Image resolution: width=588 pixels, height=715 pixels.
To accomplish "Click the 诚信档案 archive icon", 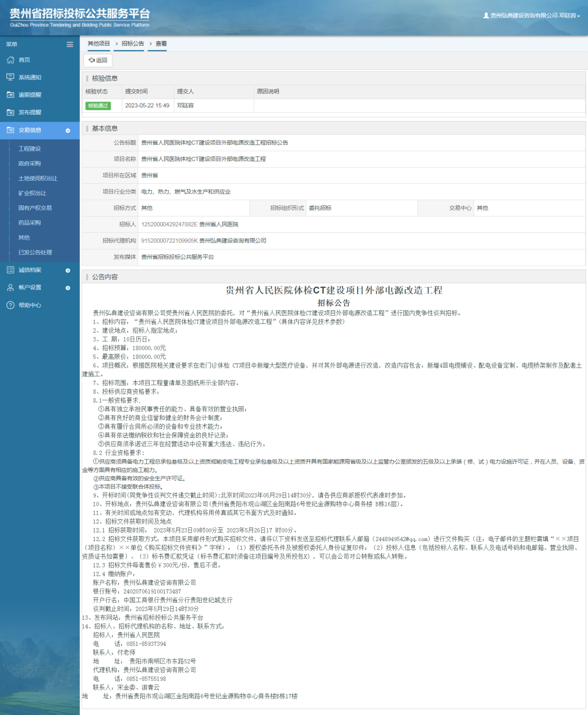I will coord(10,270).
